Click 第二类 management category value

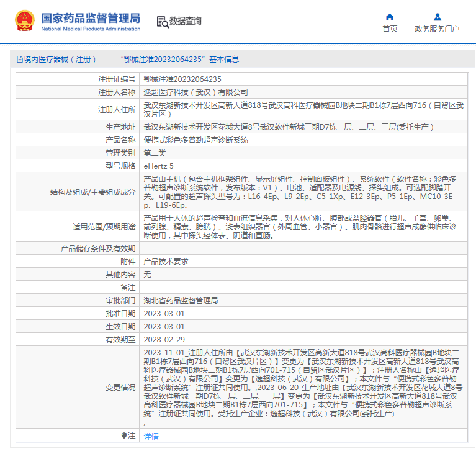155,153
